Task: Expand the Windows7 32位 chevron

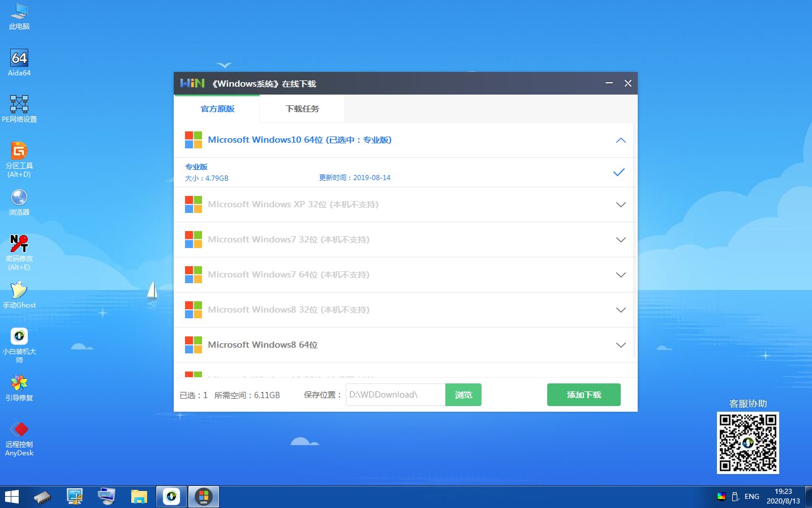Action: [621, 240]
